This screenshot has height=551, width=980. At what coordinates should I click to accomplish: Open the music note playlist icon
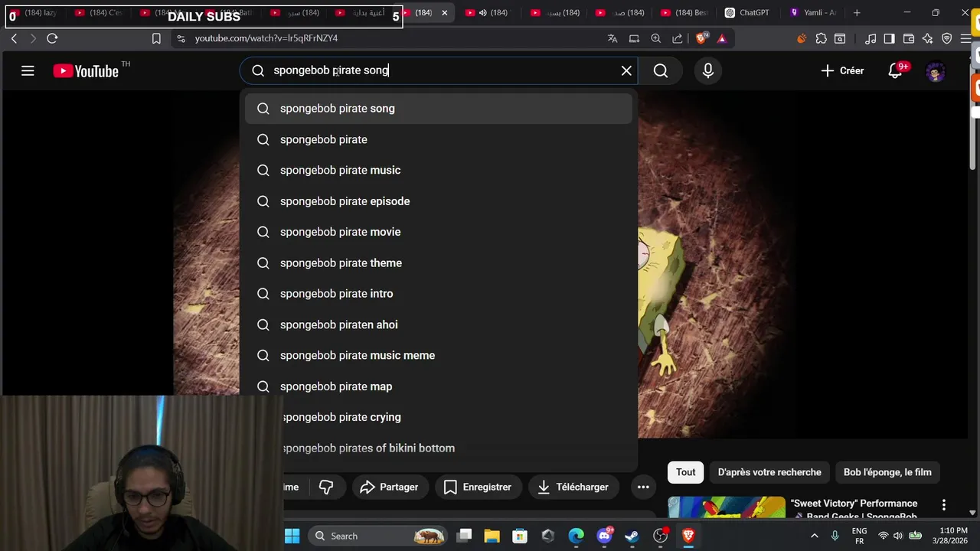click(871, 38)
